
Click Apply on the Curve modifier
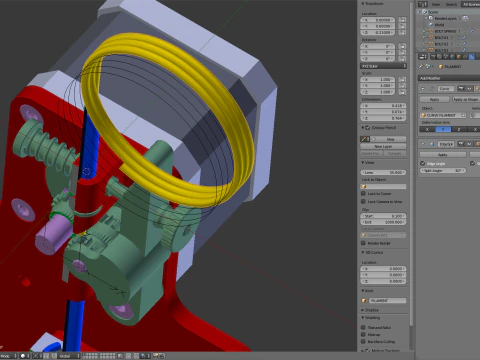(434, 99)
